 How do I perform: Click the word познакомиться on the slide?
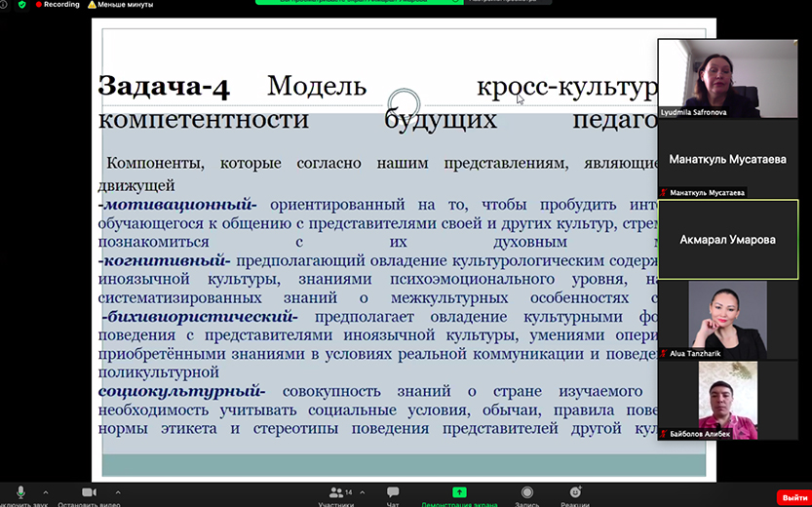point(153,242)
